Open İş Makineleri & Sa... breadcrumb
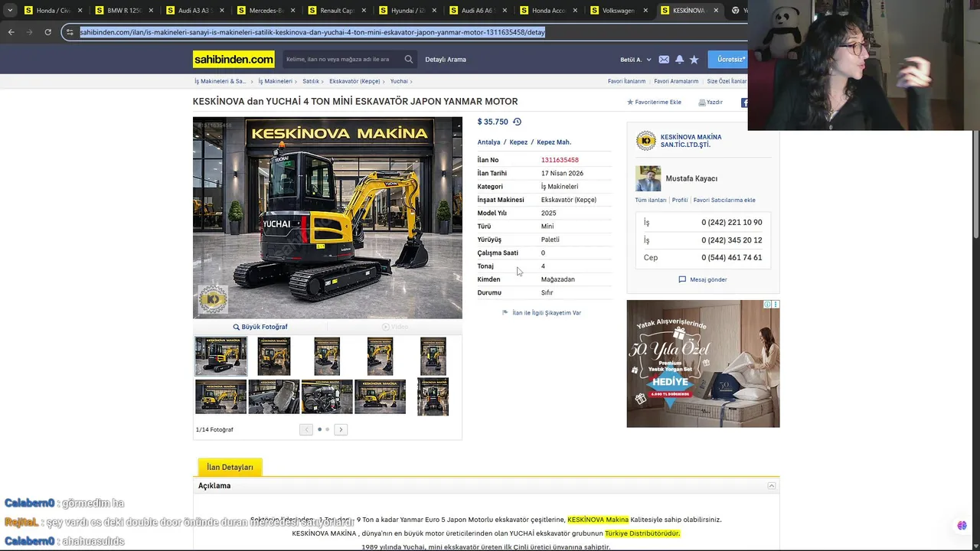Screen dimensions: 980x551 tap(220, 81)
